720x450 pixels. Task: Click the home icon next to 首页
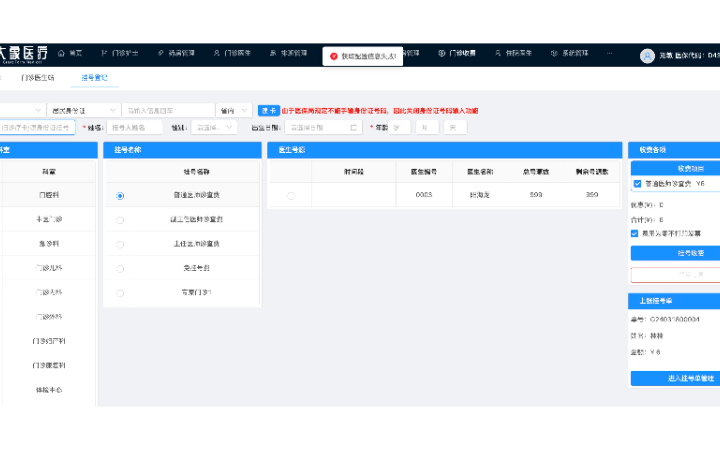click(61, 53)
